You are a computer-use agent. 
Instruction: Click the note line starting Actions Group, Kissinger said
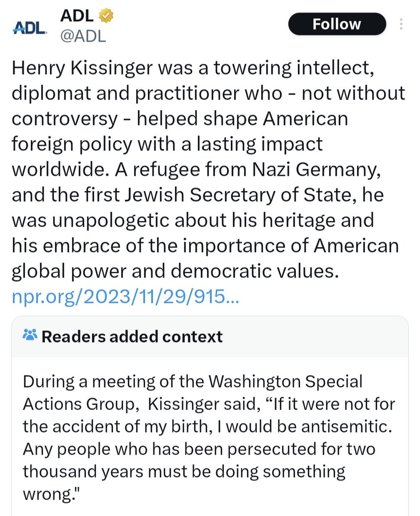[x=208, y=404]
